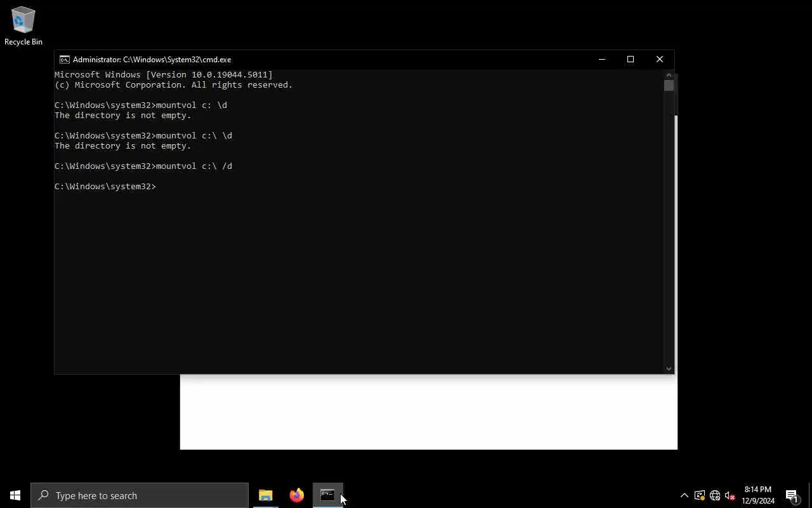Click the Microsoft Windows version line
The height and width of the screenshot is (508, 812).
tap(164, 75)
